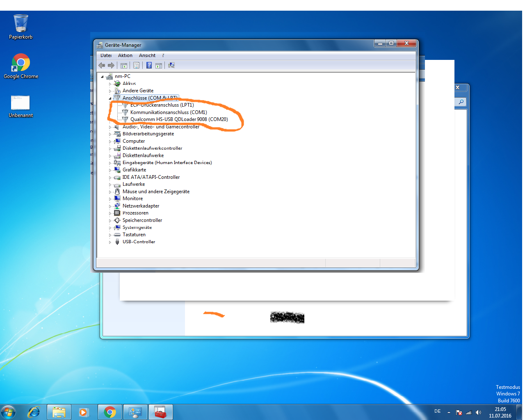Open Internet Explorer from the taskbar

pos(33,412)
